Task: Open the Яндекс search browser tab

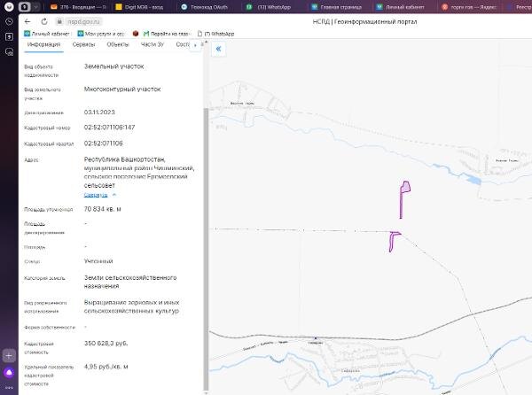Action: coord(469,7)
